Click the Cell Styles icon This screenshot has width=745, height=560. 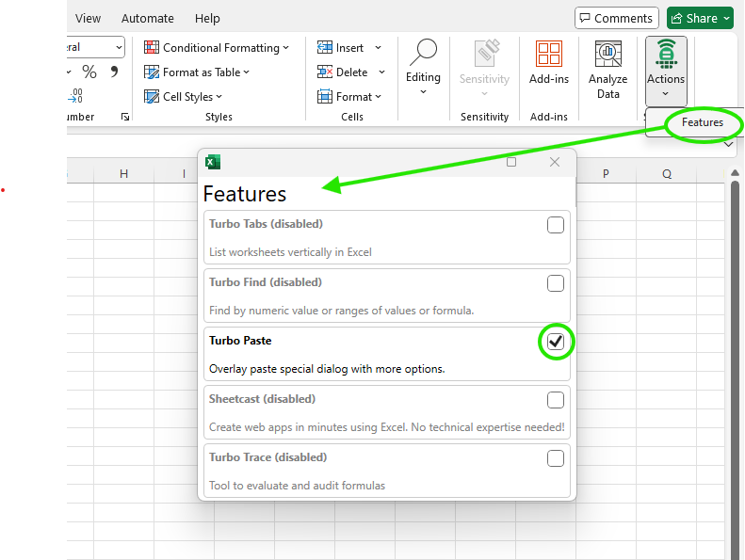(x=152, y=96)
